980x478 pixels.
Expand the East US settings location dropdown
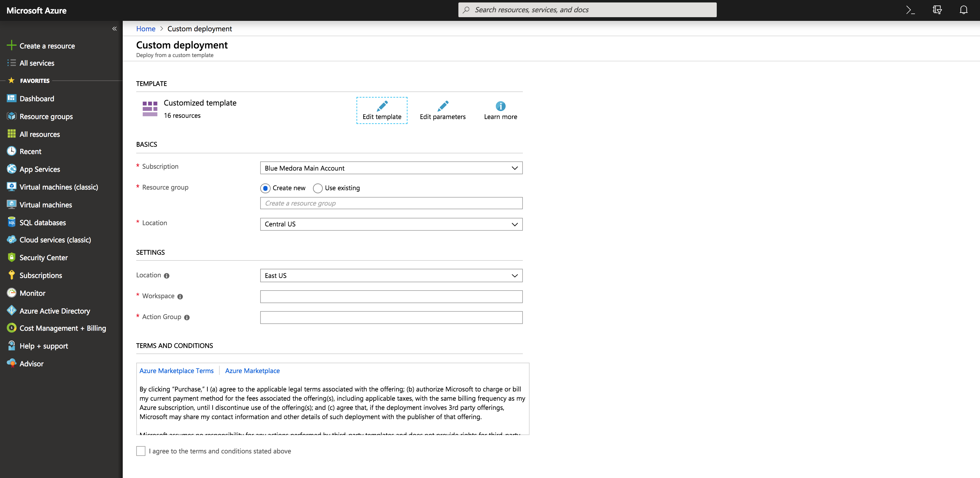pos(391,276)
